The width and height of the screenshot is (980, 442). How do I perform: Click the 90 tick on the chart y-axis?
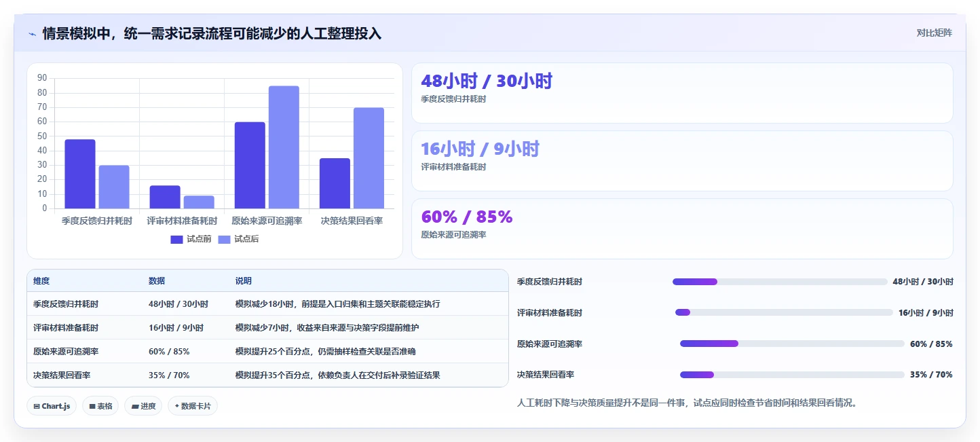(x=42, y=79)
